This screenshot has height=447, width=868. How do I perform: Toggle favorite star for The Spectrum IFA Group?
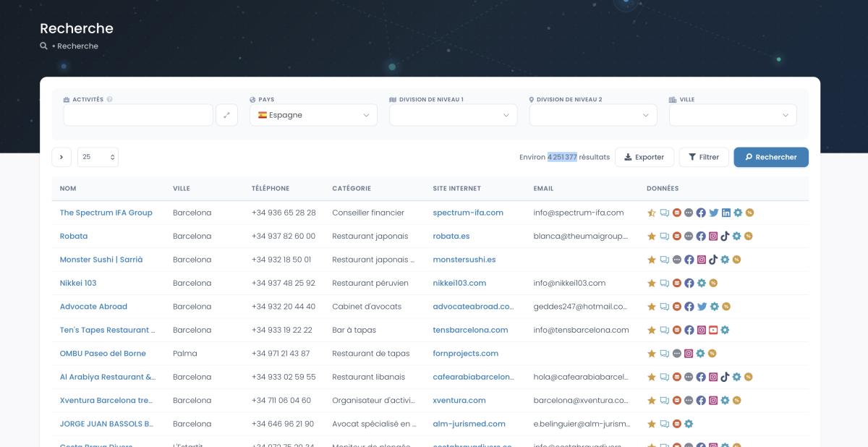pos(651,213)
